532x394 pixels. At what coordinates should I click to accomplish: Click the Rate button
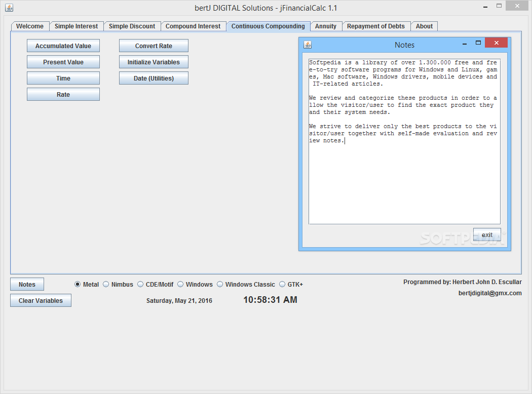pos(63,95)
